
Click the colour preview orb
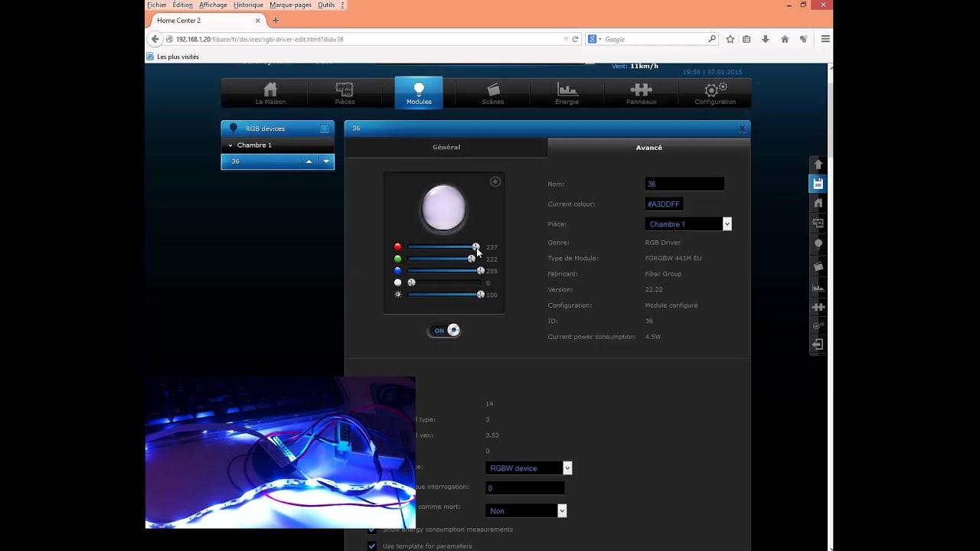[x=443, y=207]
